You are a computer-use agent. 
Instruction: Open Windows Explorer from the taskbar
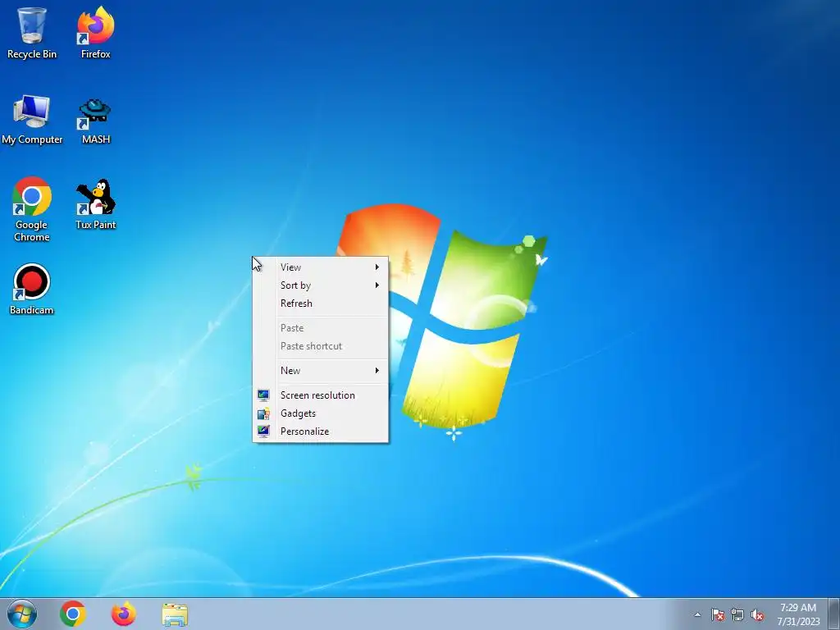[175, 614]
